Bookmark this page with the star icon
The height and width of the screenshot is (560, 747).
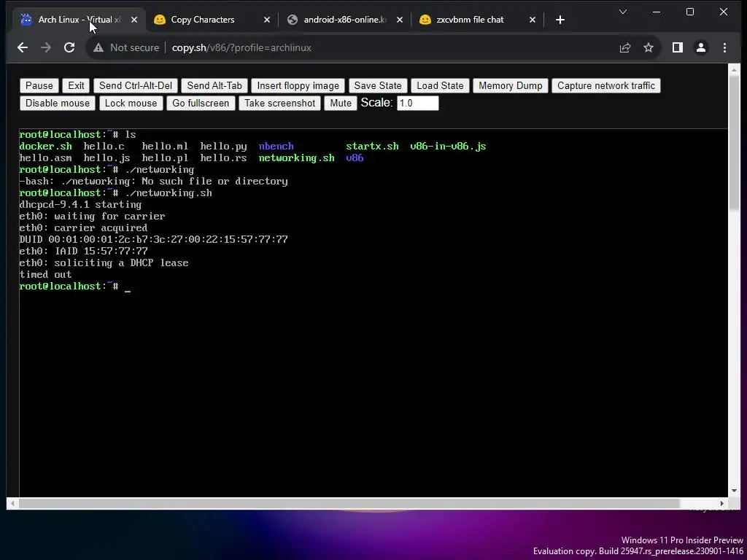tap(649, 47)
